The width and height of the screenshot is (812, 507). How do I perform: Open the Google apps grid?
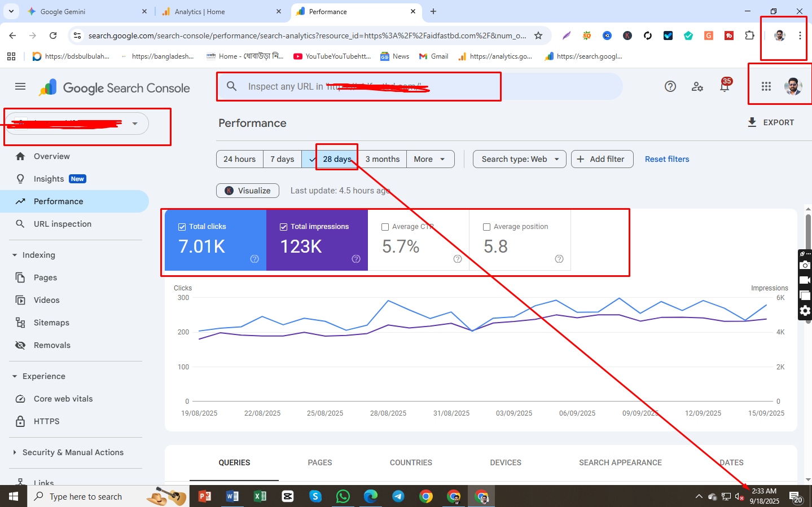click(766, 86)
